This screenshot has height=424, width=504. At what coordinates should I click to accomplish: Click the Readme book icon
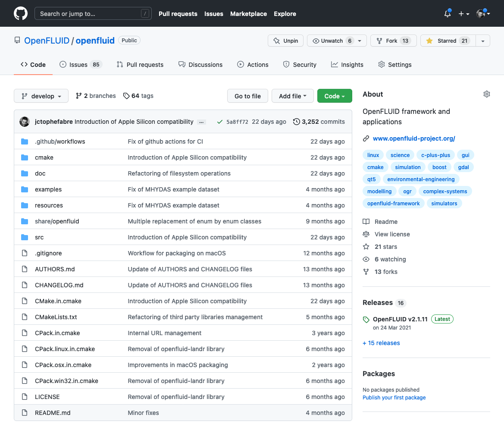point(366,221)
